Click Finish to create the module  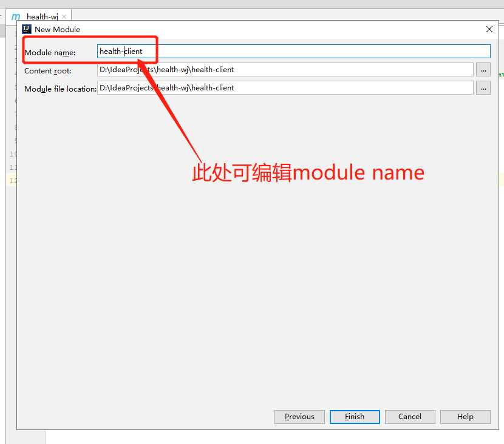(x=355, y=417)
